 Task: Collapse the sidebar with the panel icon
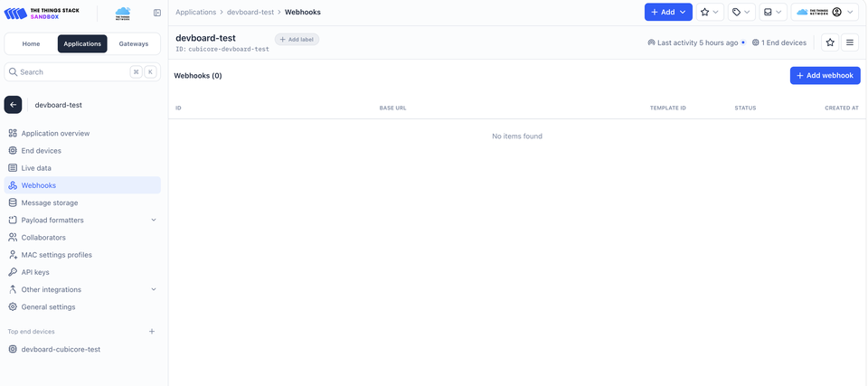157,13
